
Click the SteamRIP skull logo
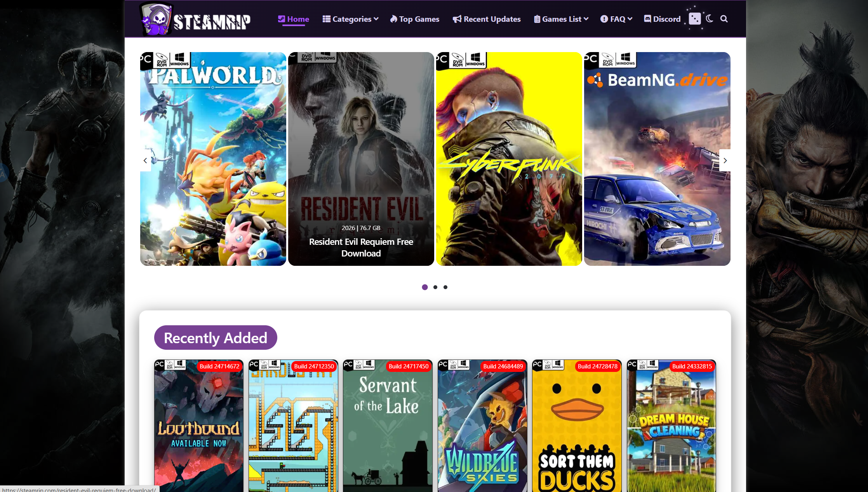coord(195,19)
